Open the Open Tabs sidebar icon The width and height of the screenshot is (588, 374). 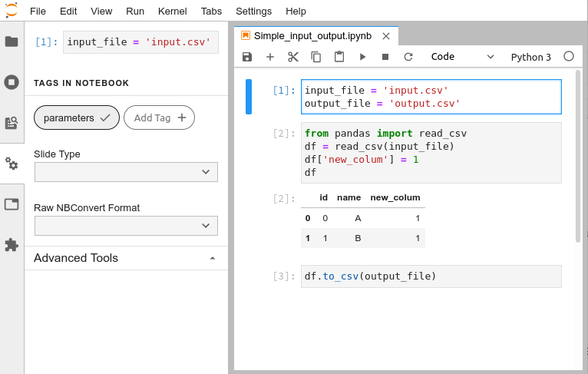[x=12, y=204]
